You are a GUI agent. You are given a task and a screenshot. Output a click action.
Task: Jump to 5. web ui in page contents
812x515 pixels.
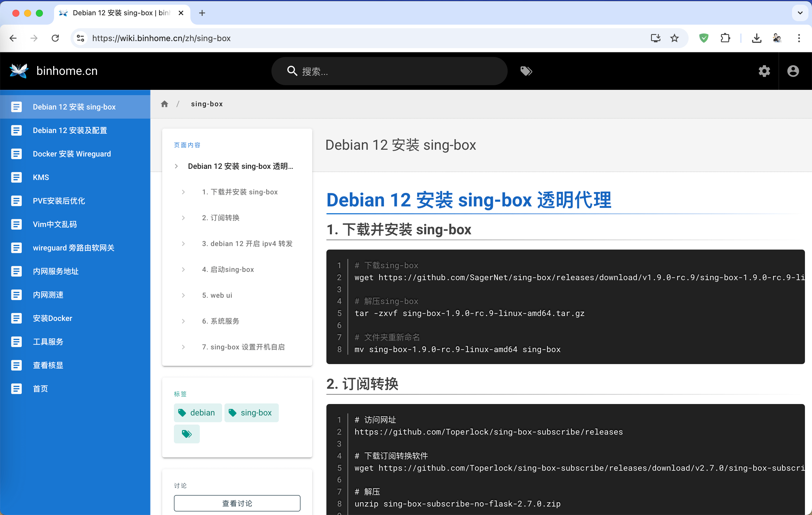coord(217,295)
